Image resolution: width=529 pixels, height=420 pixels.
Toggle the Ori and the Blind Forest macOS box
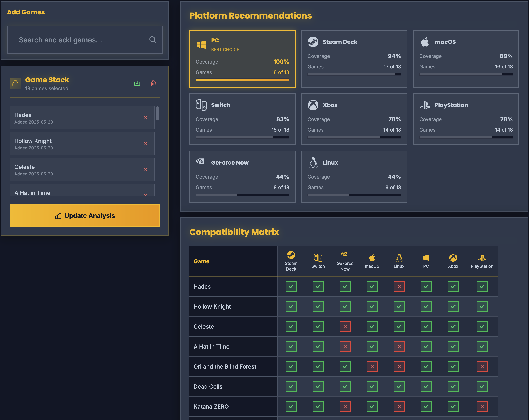pyautogui.click(x=372, y=366)
